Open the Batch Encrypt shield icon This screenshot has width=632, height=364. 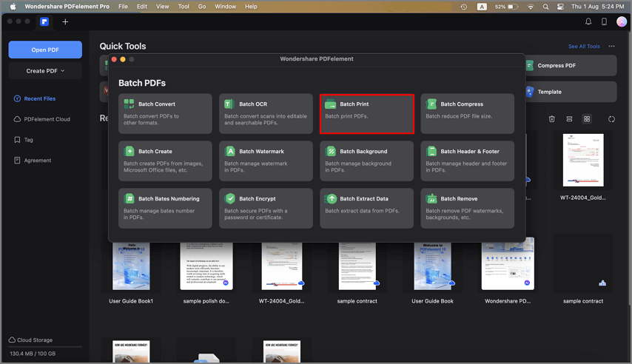coord(229,198)
